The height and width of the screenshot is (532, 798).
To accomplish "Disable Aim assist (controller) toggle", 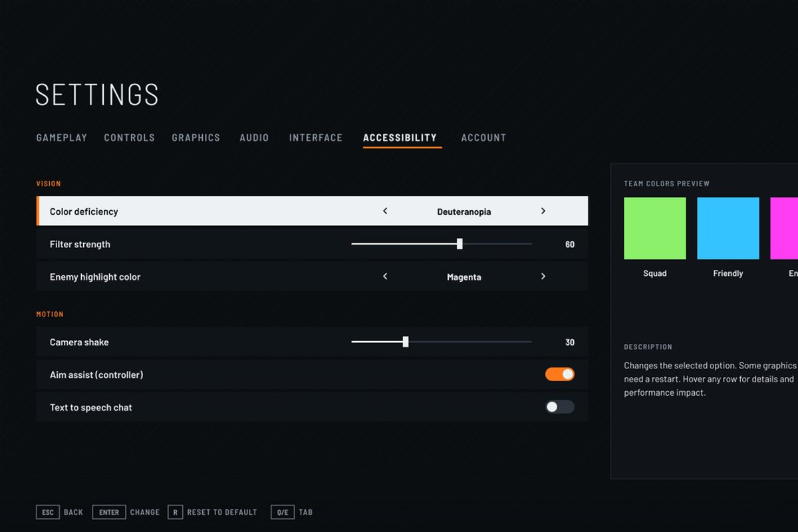I will (x=560, y=374).
